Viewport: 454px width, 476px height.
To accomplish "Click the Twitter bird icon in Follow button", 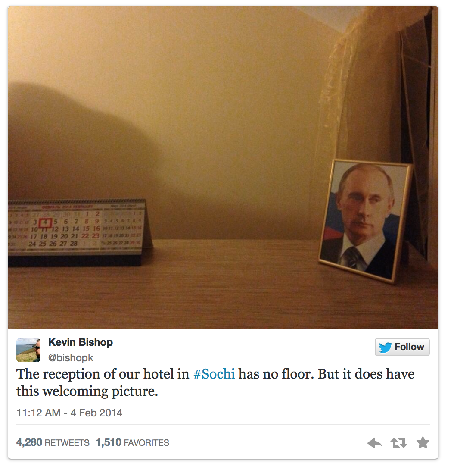I will [x=385, y=347].
